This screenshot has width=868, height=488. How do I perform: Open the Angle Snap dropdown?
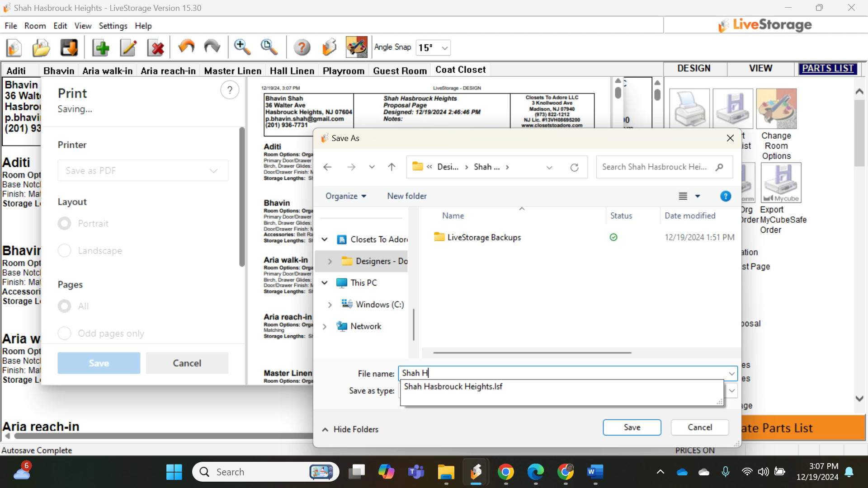445,48
